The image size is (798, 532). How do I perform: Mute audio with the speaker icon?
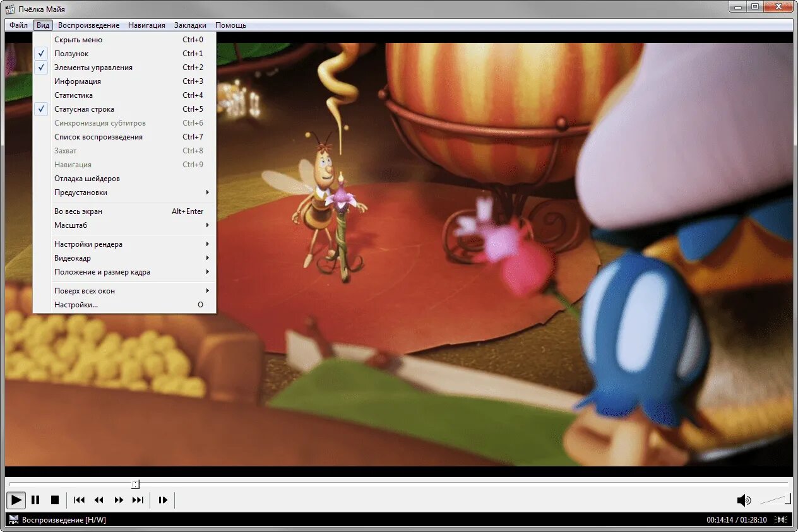[744, 500]
